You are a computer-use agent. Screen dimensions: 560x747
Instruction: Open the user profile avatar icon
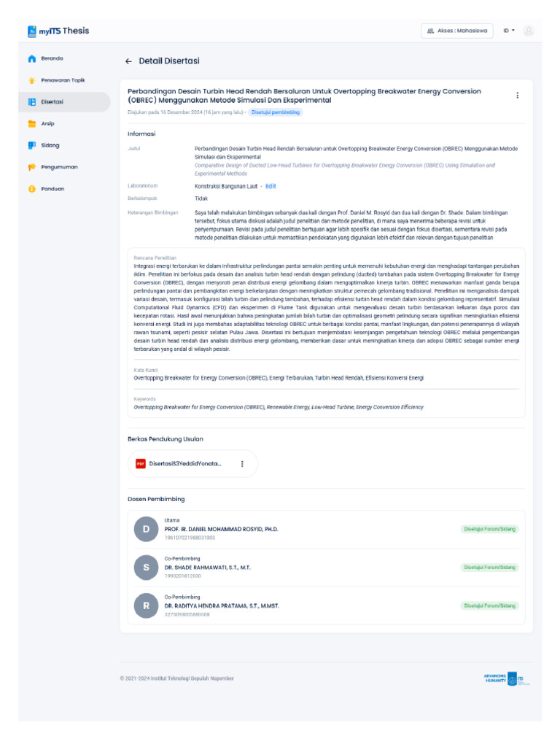coord(529,31)
